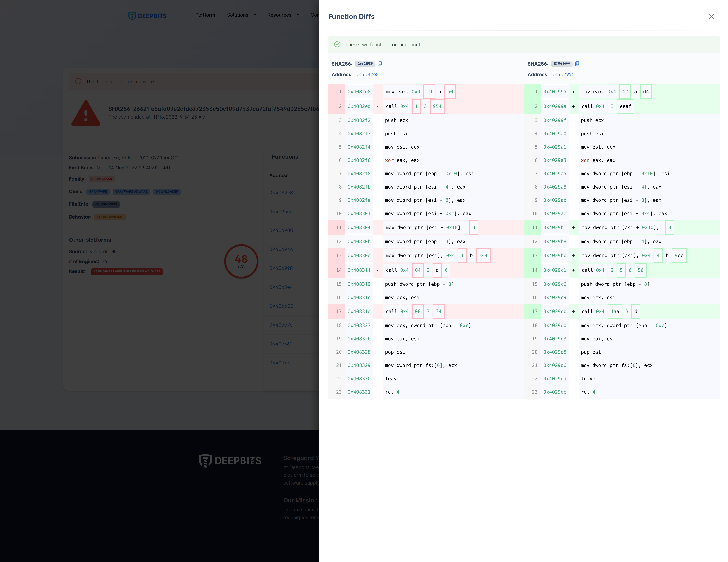Click the 48/76 detection score circle
This screenshot has height=562, width=728.
click(241, 261)
